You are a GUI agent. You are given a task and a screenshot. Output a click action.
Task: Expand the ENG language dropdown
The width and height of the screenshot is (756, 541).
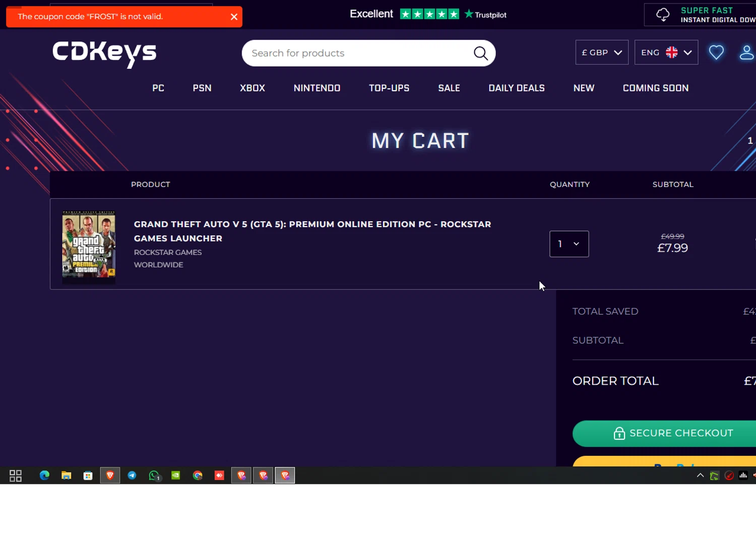pos(666,52)
